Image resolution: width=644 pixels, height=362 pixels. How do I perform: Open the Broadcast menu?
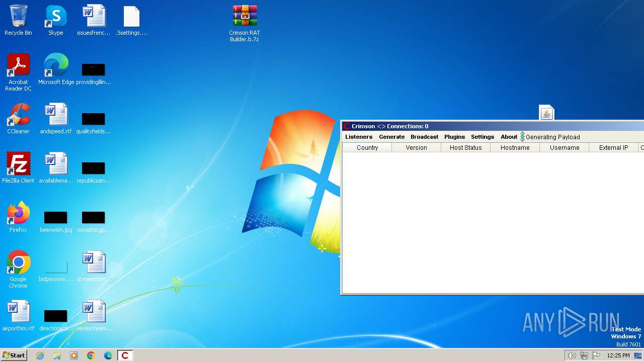(424, 137)
